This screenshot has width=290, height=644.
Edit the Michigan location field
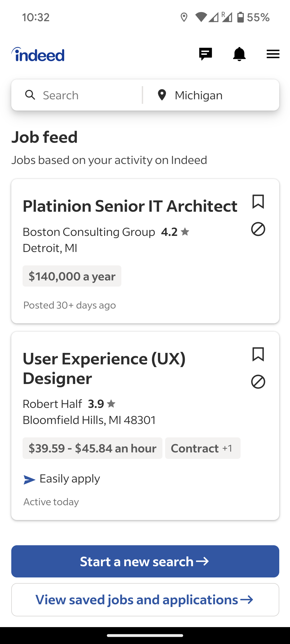click(215, 95)
